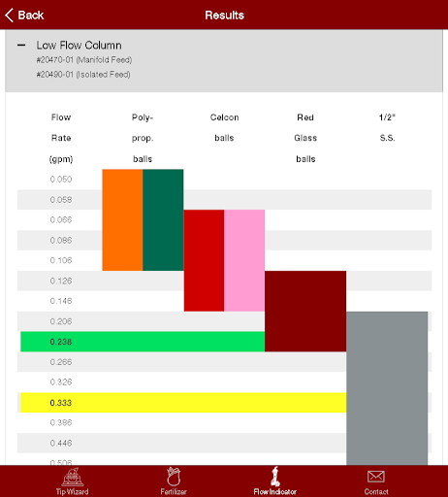
Task: Click the #20490-01 (Isolated Feed) part number
Action: click(83, 75)
